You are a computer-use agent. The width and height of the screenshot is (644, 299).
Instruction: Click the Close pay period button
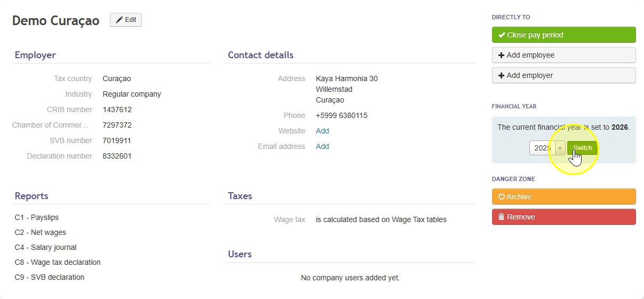click(x=564, y=35)
